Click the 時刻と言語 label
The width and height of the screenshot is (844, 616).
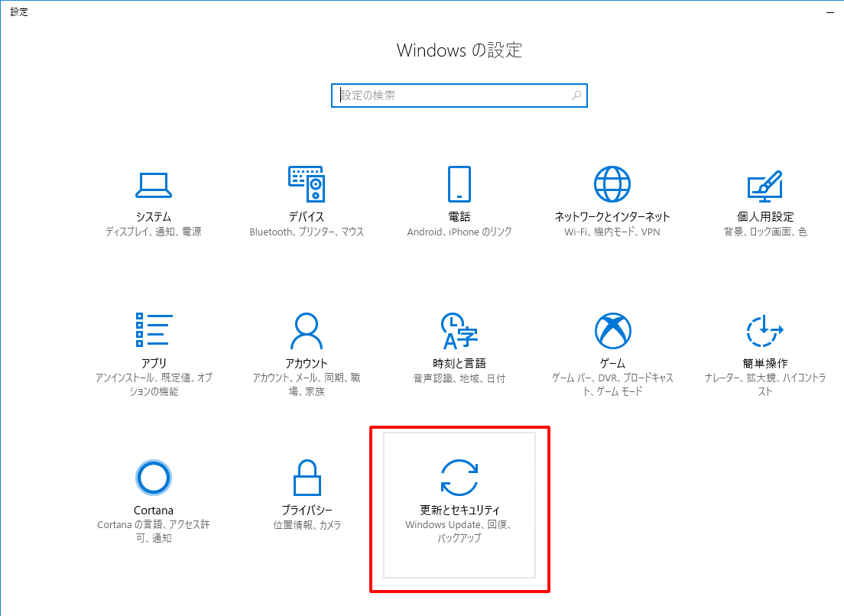pos(459,363)
